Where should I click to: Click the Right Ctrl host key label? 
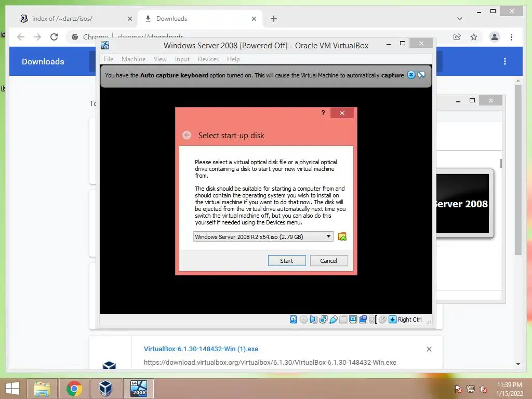pos(409,320)
